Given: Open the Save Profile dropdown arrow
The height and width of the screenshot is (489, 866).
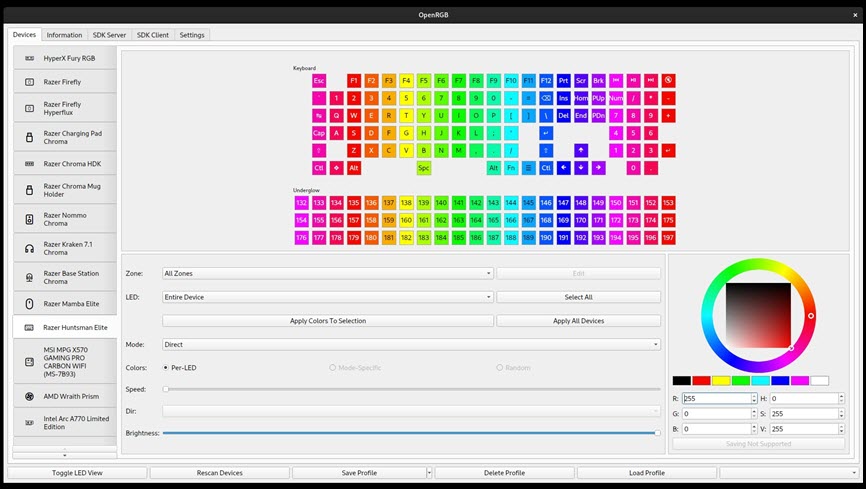Looking at the screenshot, I should click(x=429, y=473).
